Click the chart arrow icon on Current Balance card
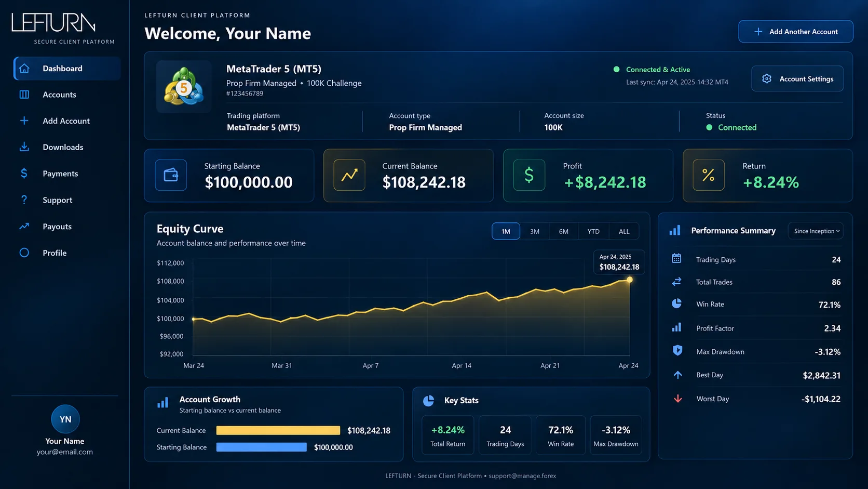 point(349,175)
